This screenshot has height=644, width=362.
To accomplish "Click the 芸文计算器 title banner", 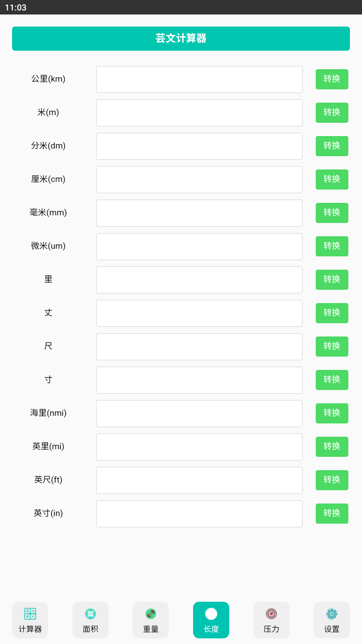I will (181, 39).
